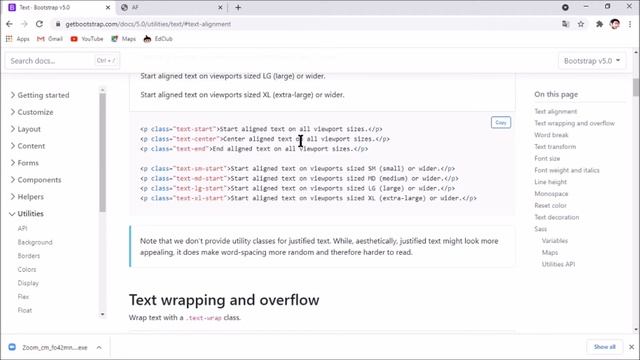This screenshot has height=360, width=640.
Task: Click the sidebar navigation scrollbar thumb
Action: click(102, 152)
